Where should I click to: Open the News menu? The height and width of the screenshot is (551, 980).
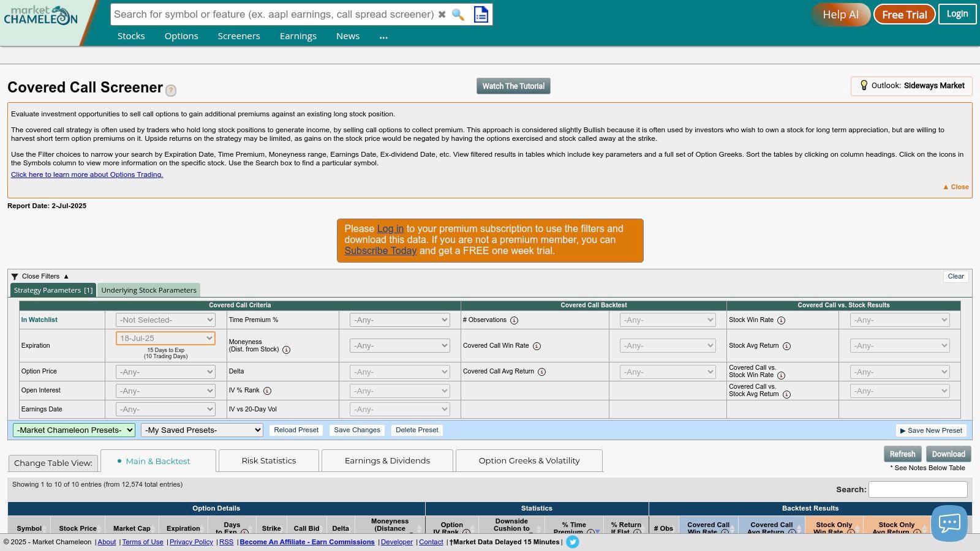[348, 36]
